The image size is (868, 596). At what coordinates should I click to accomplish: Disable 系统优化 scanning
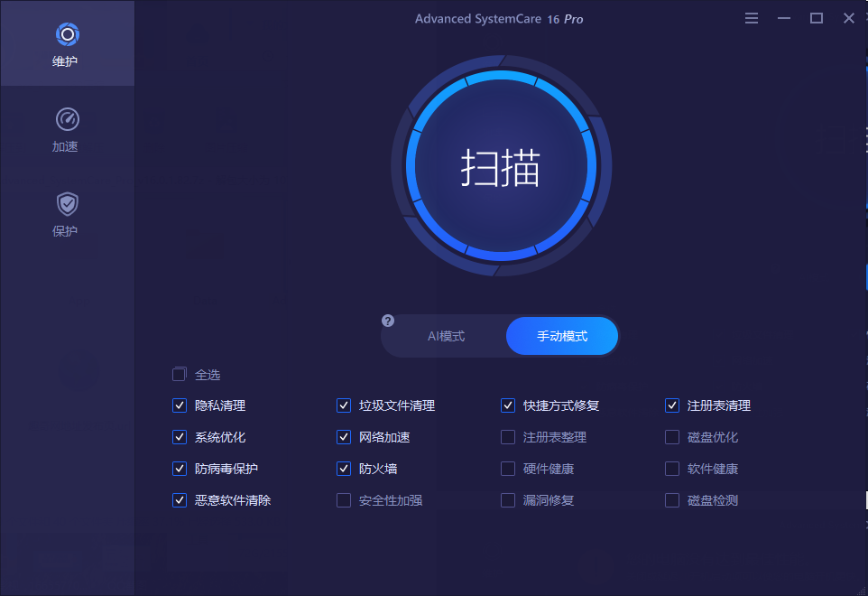(179, 437)
